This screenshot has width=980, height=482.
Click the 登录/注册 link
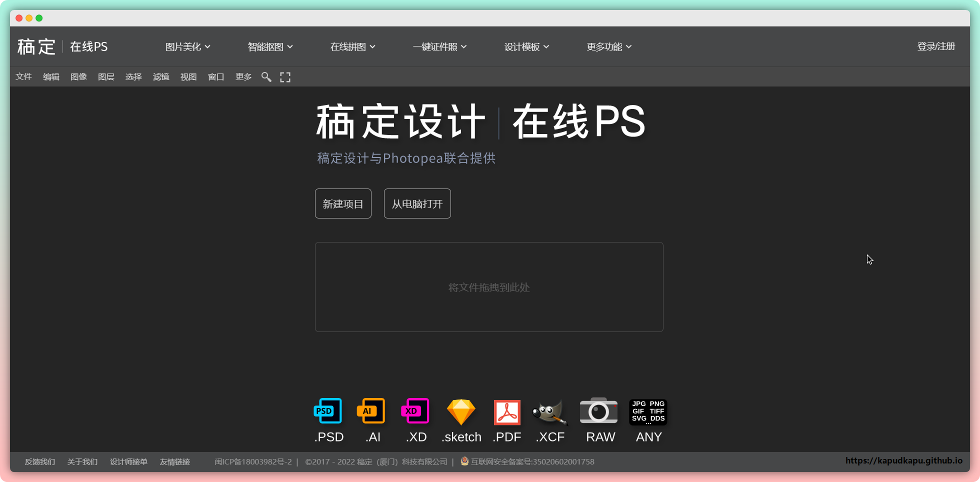(936, 46)
